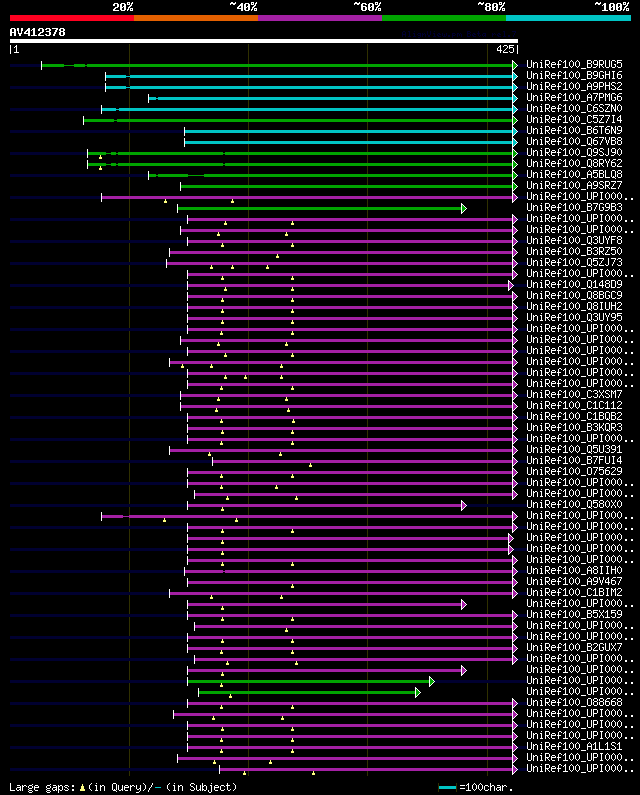Open the UniRef100_A9SRZ7 hit label
640x795 pixels.
574,186
